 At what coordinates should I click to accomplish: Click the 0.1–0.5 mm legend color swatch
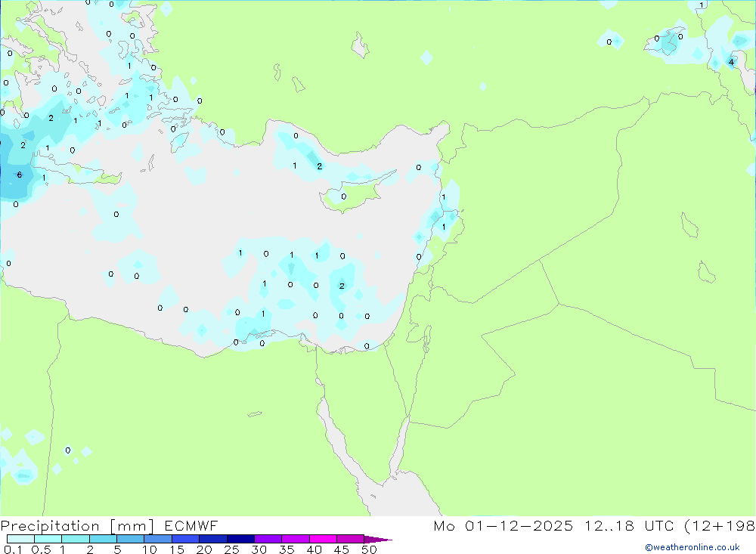20,539
